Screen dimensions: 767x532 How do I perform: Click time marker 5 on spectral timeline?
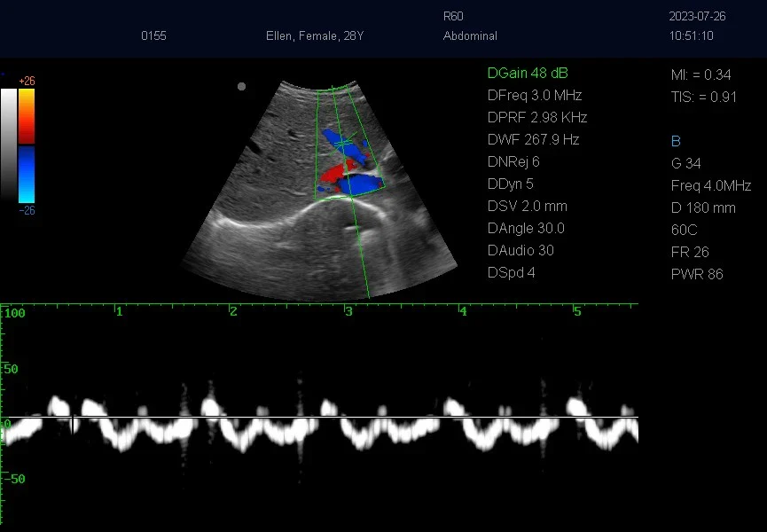(x=577, y=311)
